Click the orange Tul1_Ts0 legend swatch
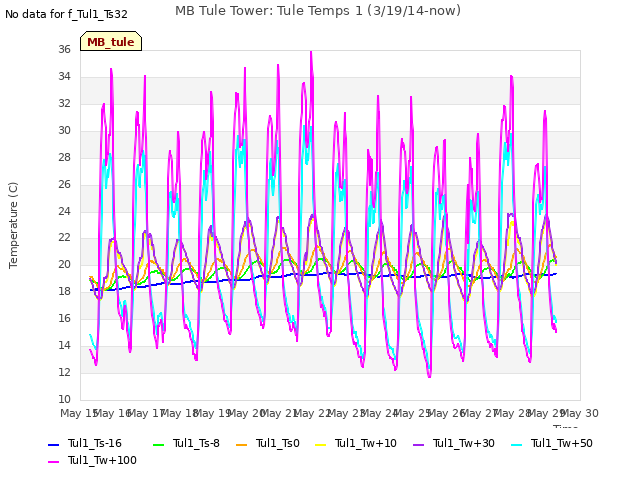This screenshot has width=640, height=480. (x=242, y=444)
